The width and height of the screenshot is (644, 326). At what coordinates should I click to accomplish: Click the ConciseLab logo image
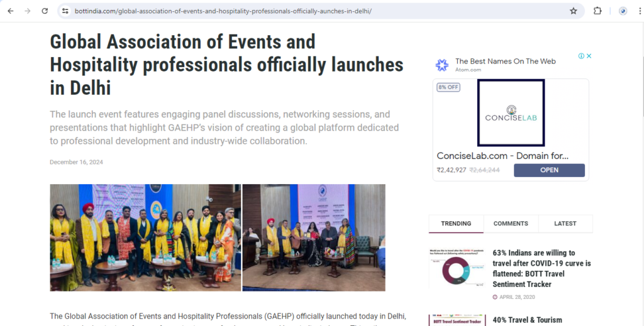click(511, 112)
